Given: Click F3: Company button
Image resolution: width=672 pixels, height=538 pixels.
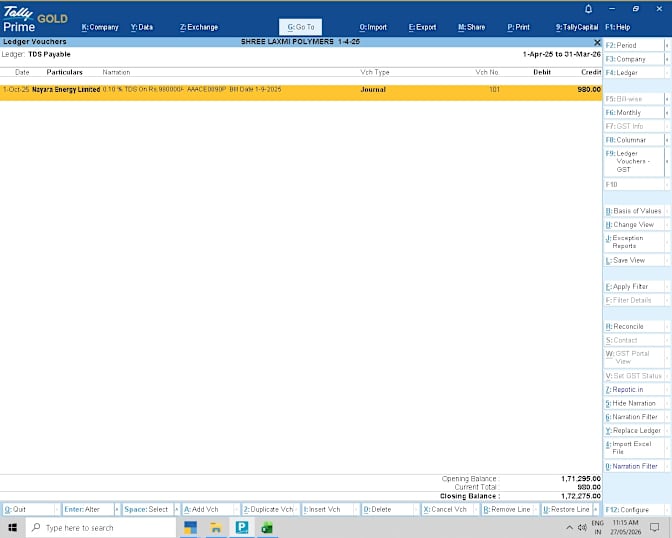Looking at the screenshot, I should click(634, 59).
